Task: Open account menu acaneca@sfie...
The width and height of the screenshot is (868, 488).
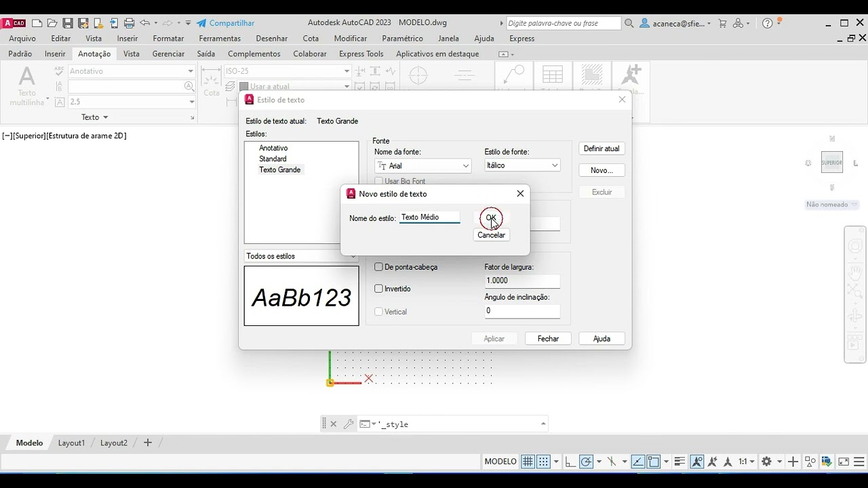Action: (675, 23)
